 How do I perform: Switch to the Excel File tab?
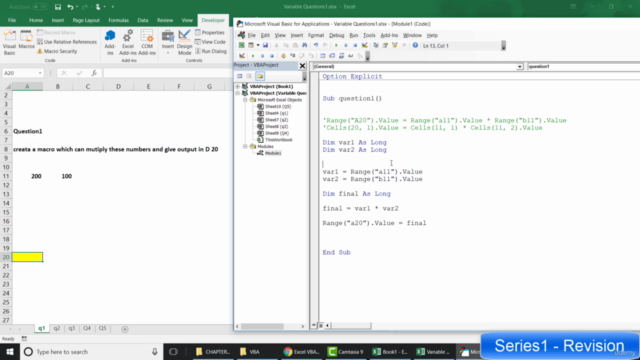click(12, 20)
